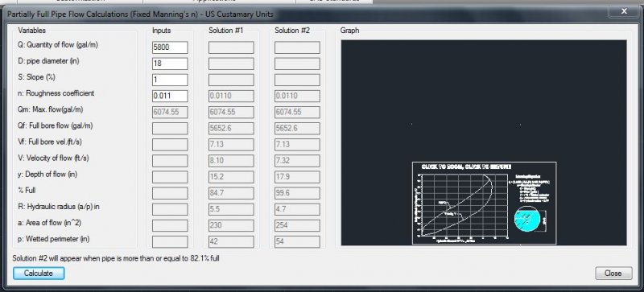Screen dimensions: 644x292
Task: Close the dialog with the X button
Action: click(624, 11)
